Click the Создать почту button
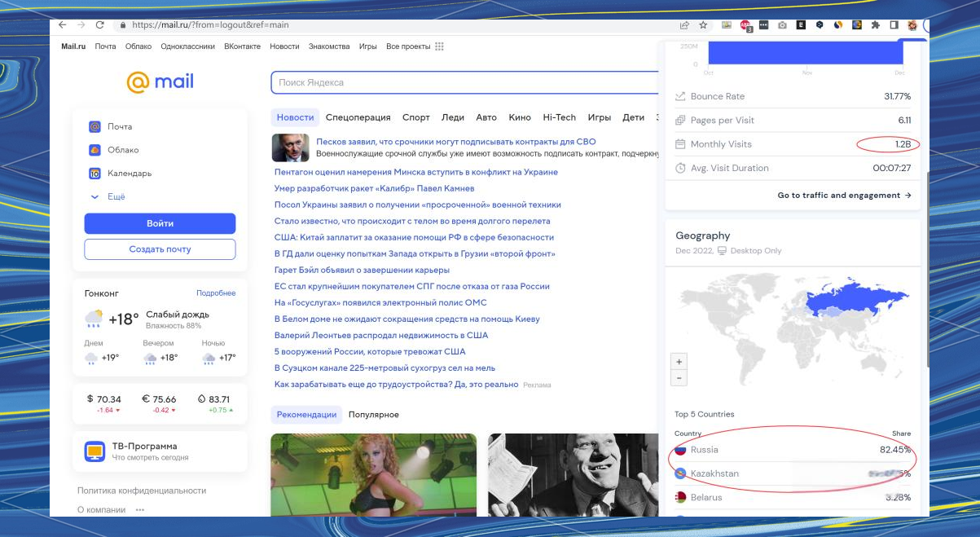980x537 pixels. click(160, 249)
